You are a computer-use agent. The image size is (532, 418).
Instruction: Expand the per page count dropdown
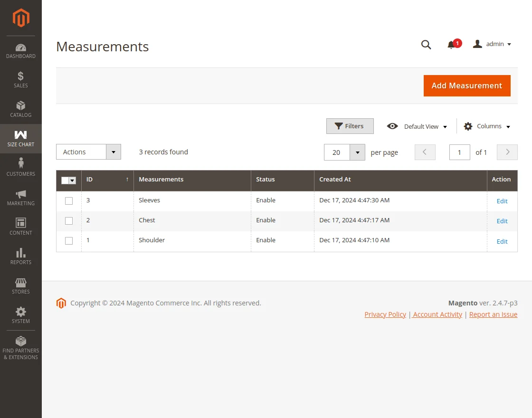click(x=357, y=152)
